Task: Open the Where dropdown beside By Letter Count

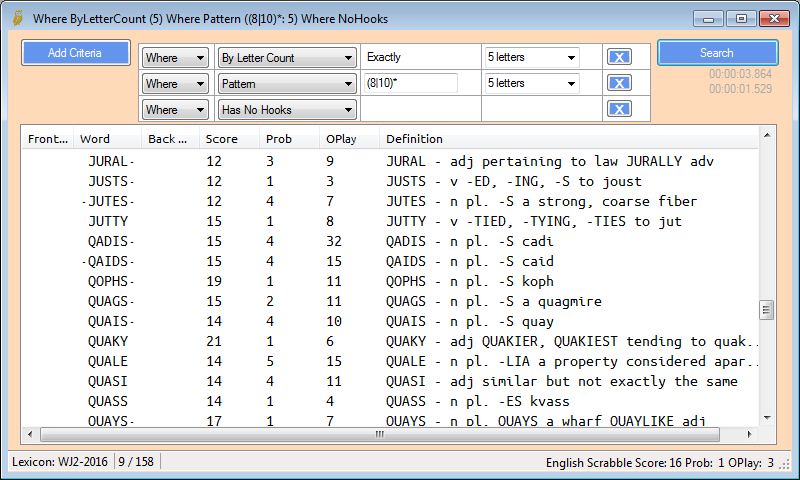Action: (x=175, y=58)
